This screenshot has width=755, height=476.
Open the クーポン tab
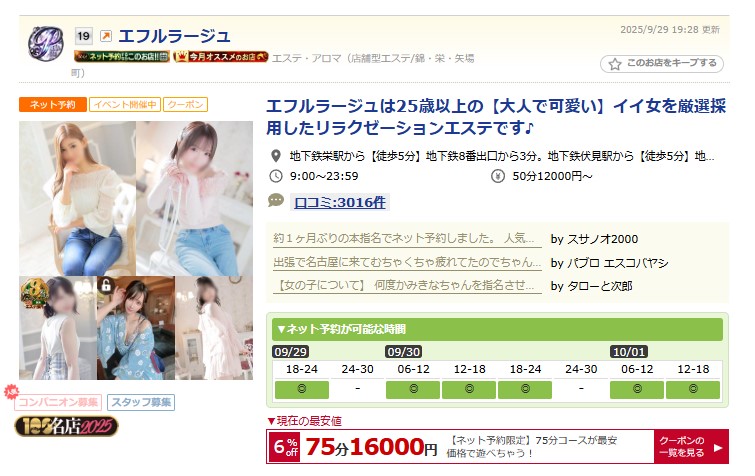click(x=185, y=104)
